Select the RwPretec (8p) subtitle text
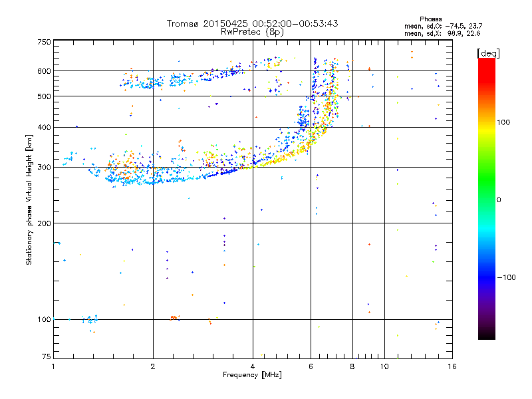The image size is (532, 399). (252, 31)
